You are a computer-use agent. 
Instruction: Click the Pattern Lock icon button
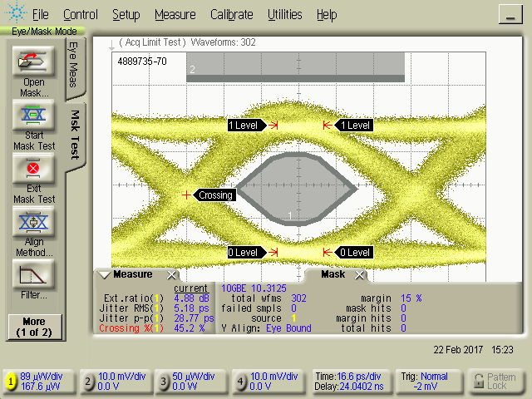pos(495,382)
